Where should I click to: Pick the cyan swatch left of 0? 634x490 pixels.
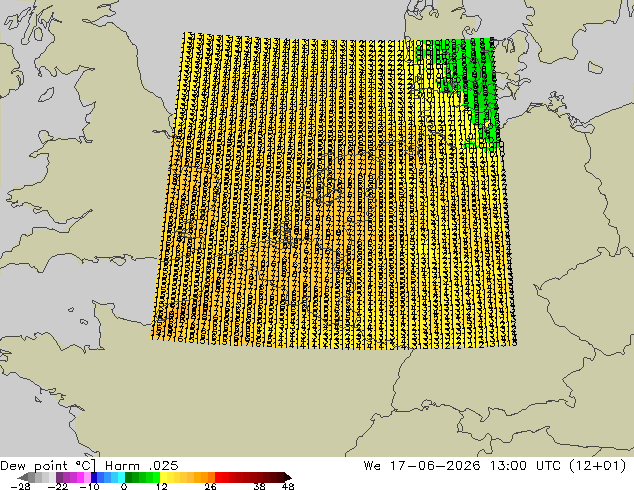pyautogui.click(x=121, y=477)
